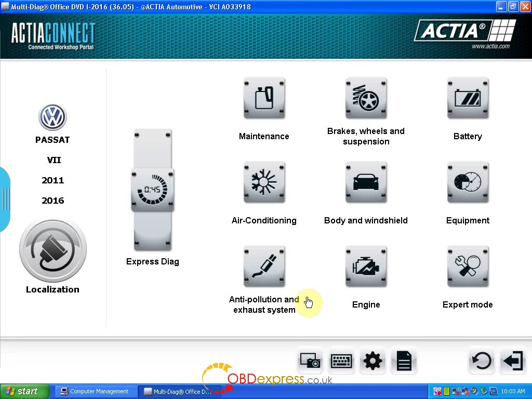Start Express Diag timer button
Viewport: 532px width, 399px height.
(152, 190)
